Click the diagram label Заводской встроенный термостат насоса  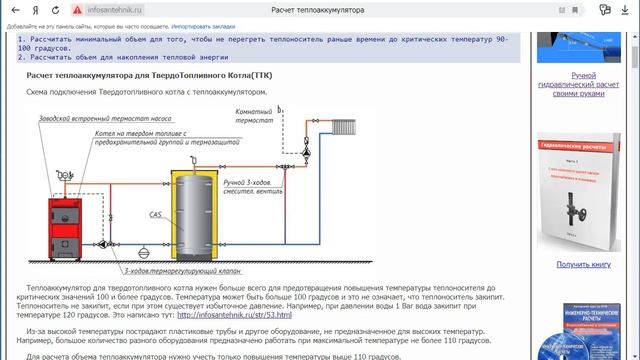point(105,119)
